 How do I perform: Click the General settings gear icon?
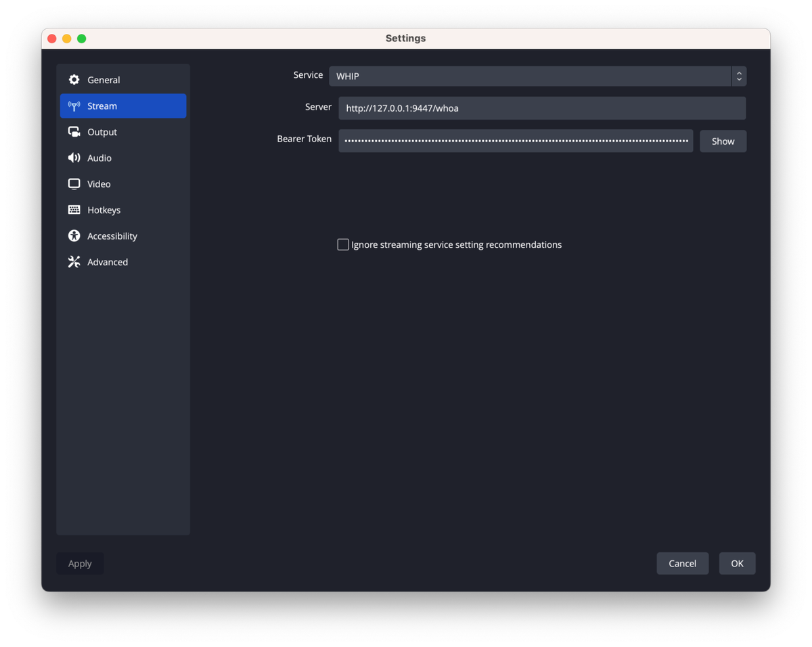[x=74, y=79]
